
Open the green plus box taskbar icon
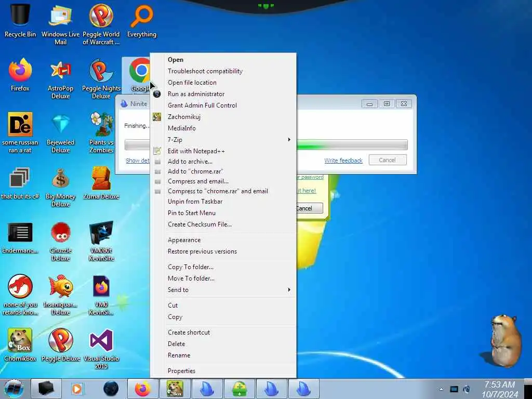click(239, 389)
